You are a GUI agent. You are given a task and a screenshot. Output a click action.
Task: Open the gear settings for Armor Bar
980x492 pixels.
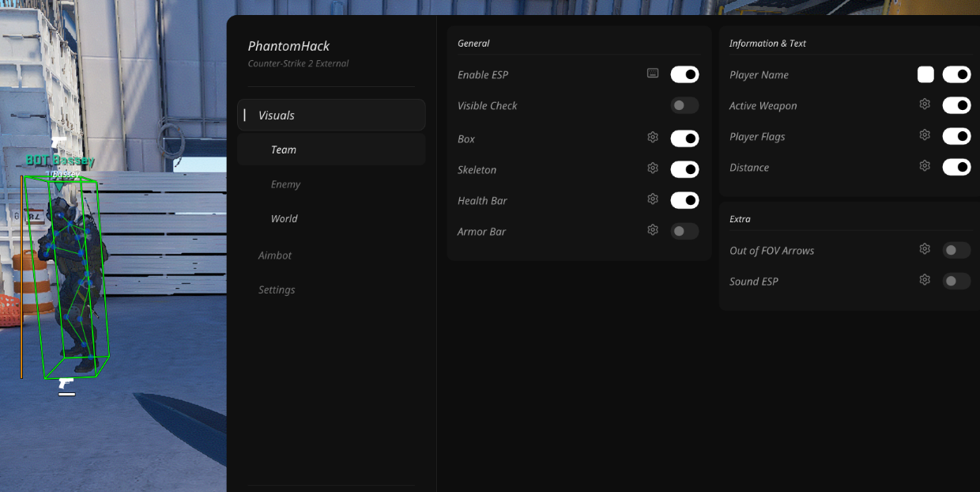coord(653,230)
